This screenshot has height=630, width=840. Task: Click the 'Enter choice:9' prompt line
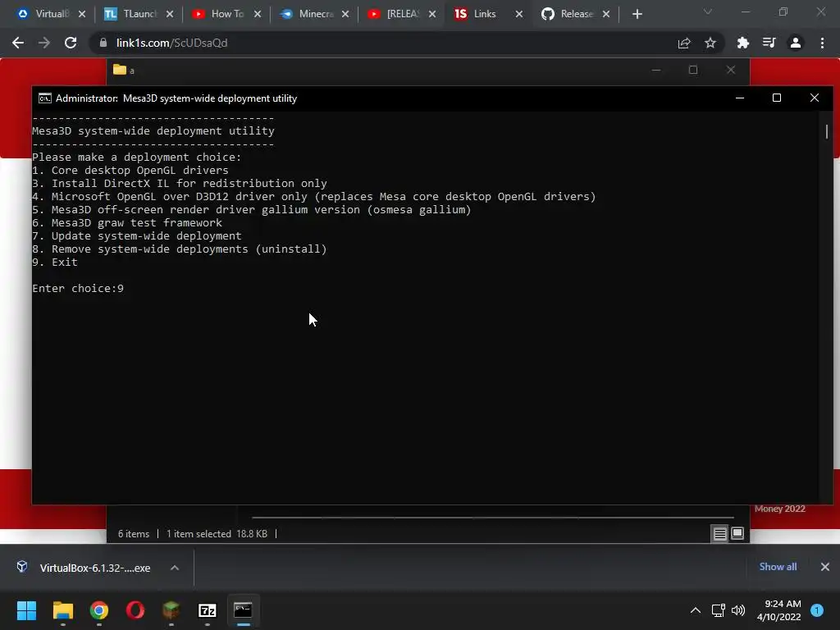(x=78, y=288)
